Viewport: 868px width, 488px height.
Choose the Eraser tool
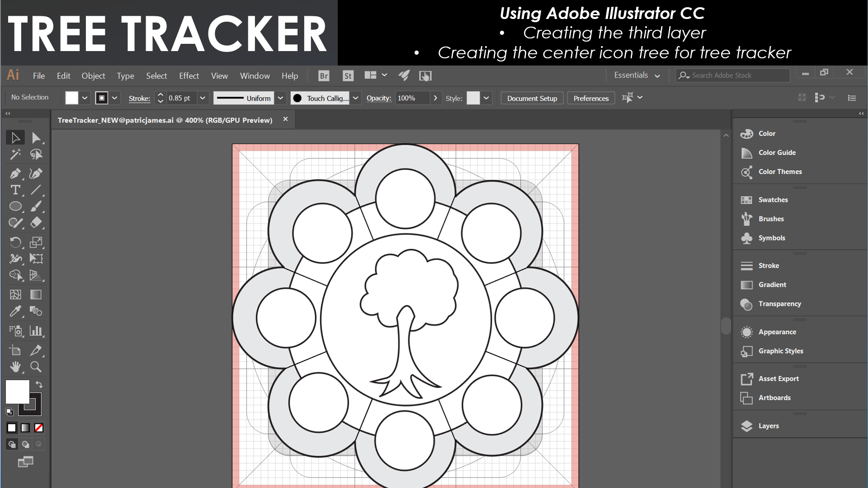click(36, 223)
